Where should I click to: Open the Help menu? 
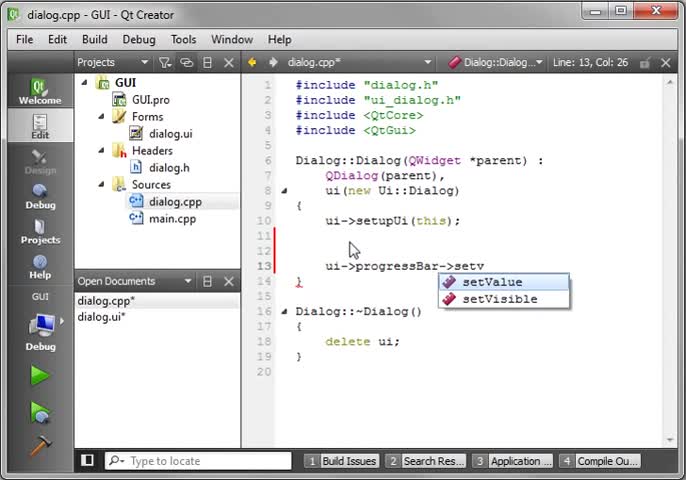[280, 39]
